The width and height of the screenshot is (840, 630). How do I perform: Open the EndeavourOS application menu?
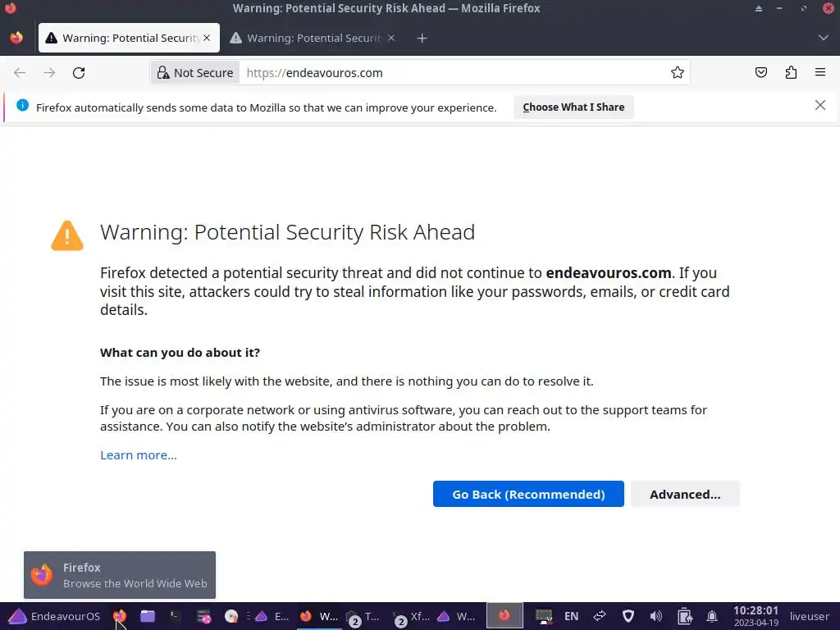coord(54,616)
